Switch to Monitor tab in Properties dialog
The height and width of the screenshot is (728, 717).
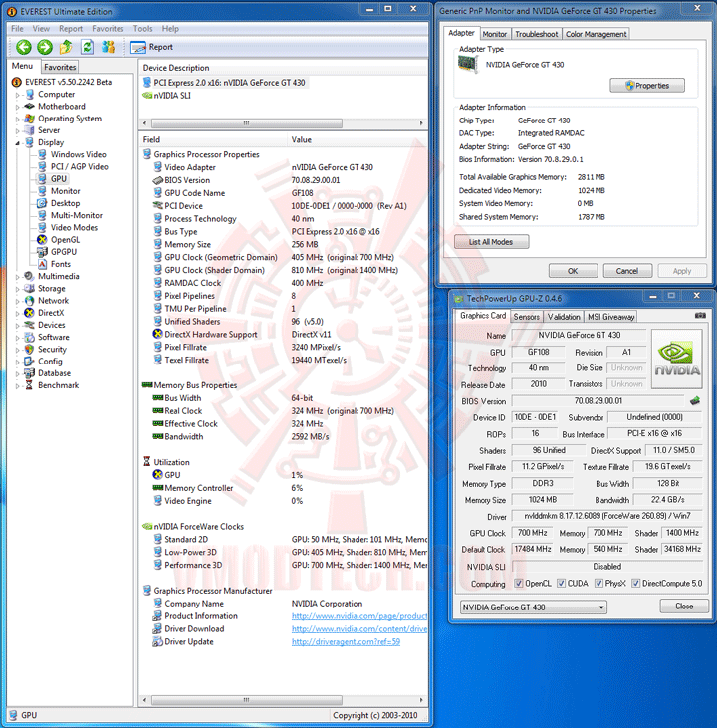pyautogui.click(x=494, y=34)
